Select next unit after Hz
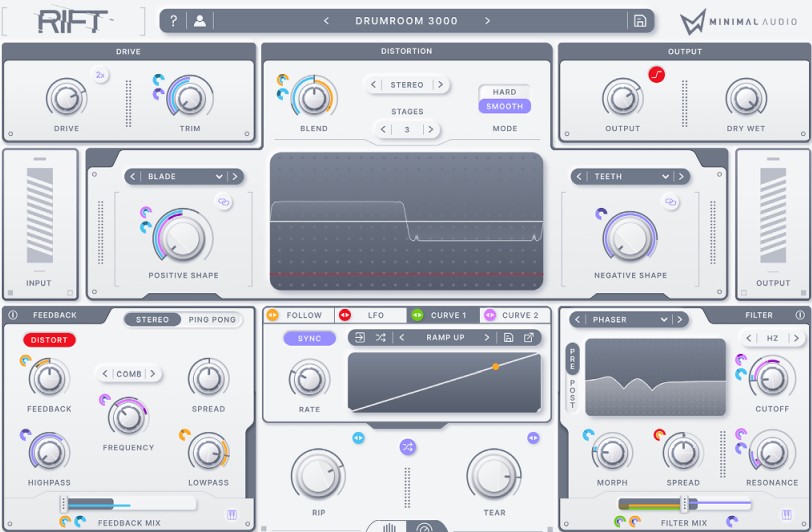 (x=796, y=338)
